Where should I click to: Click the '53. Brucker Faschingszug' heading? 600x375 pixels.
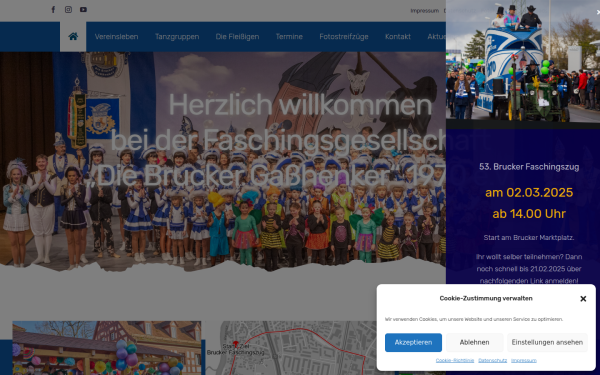tap(529, 167)
